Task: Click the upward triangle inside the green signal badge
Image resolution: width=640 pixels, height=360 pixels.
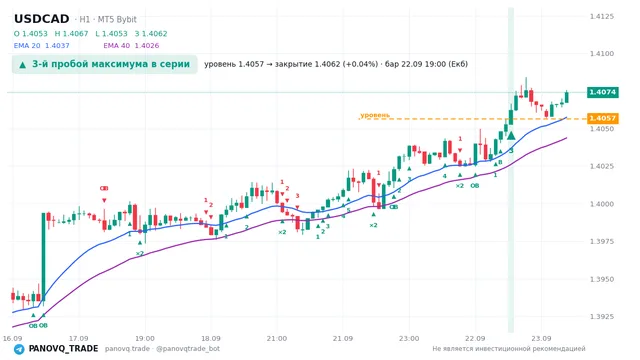Action: click(23, 65)
